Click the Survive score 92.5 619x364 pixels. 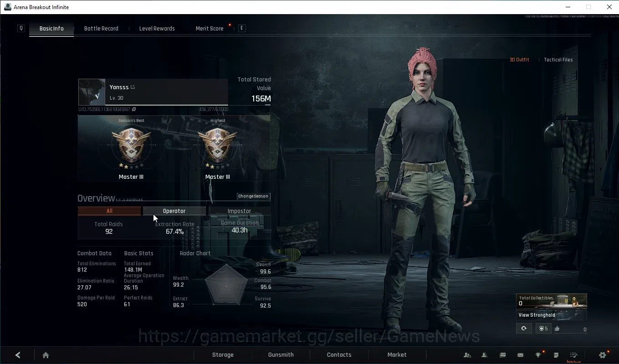(266, 306)
